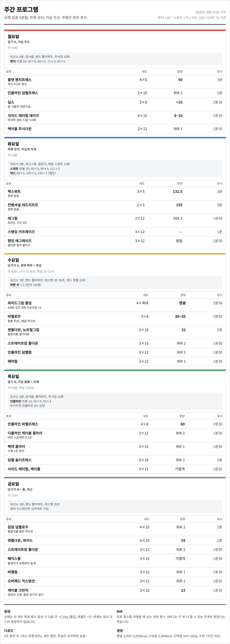Screen dimensions: 230x644
Task: Click the 영양 footer heading
Action: point(120,630)
